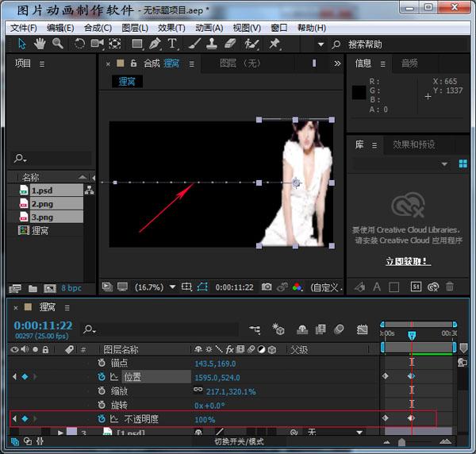Click the 切换开关/模式 button
The height and width of the screenshot is (454, 476).
(239, 441)
